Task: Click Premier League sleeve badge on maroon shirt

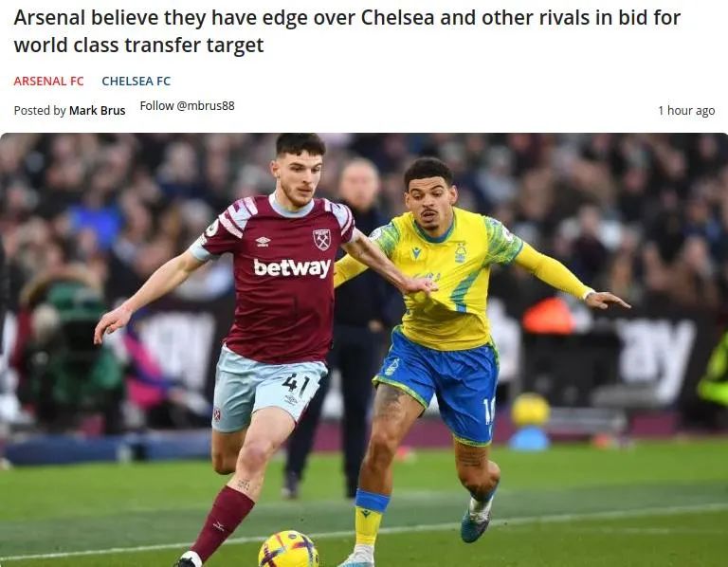Action: click(212, 228)
